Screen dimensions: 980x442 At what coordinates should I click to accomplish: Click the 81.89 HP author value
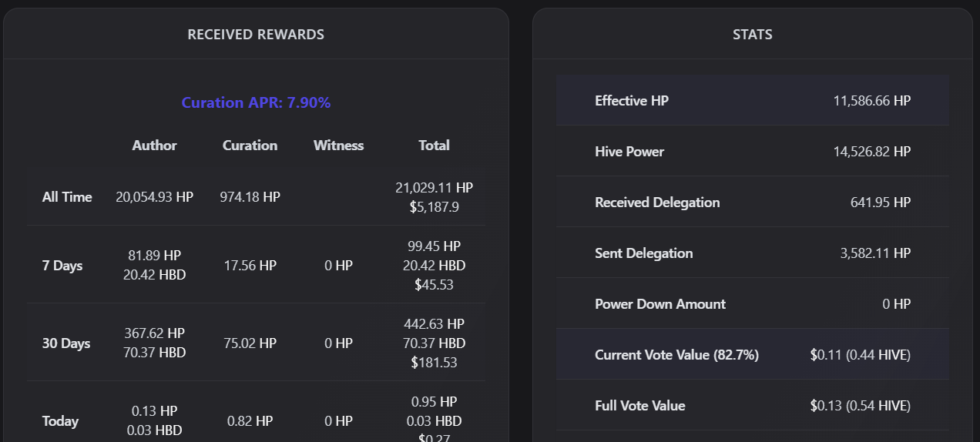pos(154,256)
